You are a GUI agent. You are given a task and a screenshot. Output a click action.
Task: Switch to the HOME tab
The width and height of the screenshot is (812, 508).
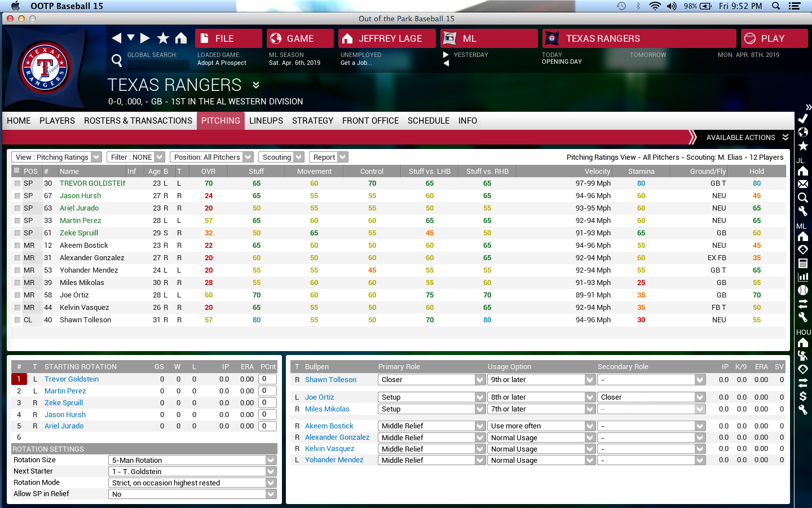(19, 121)
